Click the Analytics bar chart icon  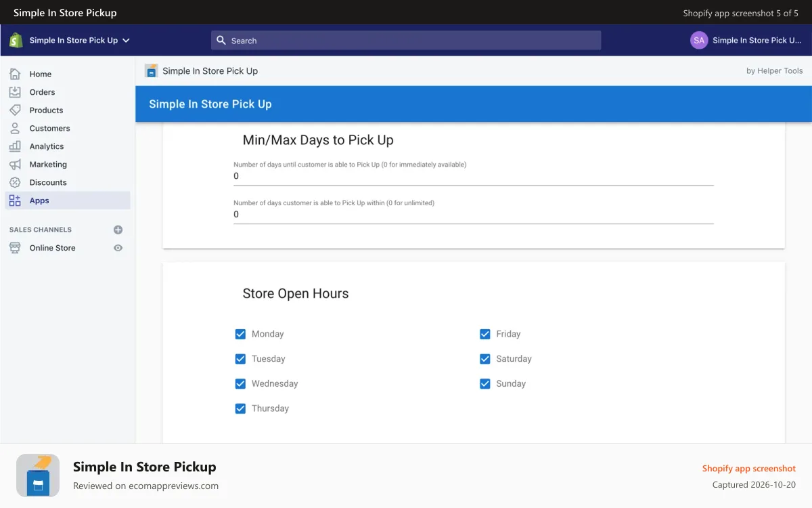pyautogui.click(x=15, y=146)
